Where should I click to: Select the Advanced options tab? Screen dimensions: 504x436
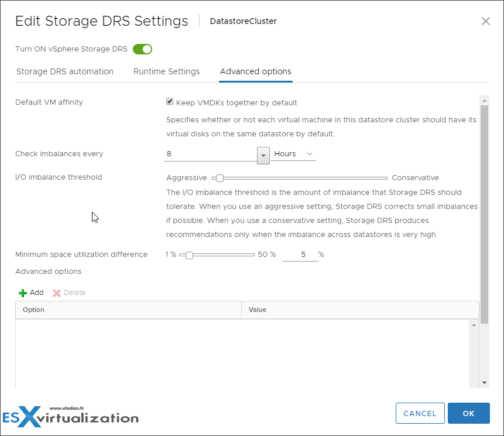255,71
